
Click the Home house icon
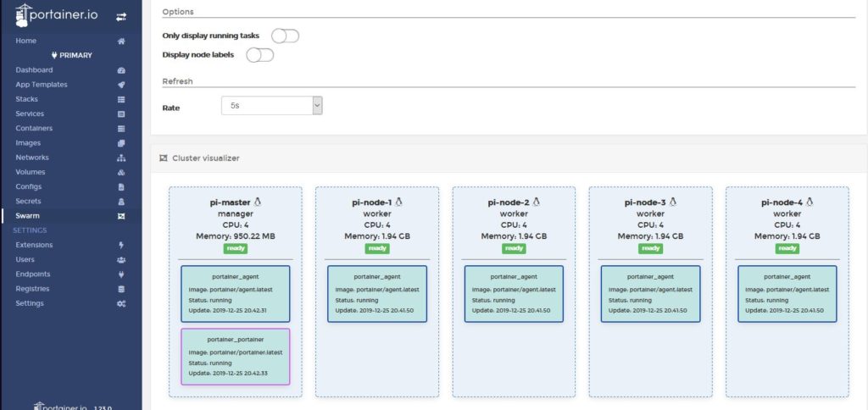pyautogui.click(x=121, y=41)
